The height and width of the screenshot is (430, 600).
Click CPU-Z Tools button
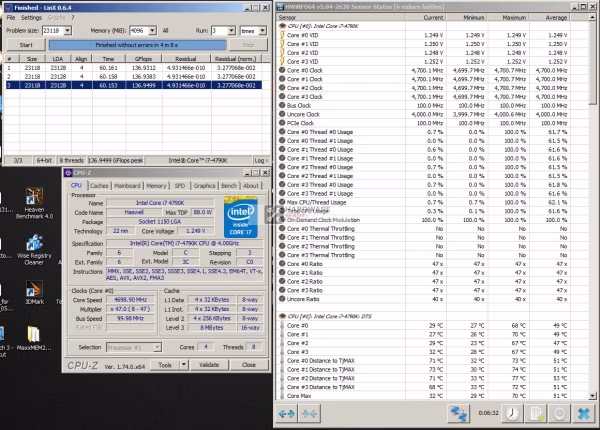165,365
